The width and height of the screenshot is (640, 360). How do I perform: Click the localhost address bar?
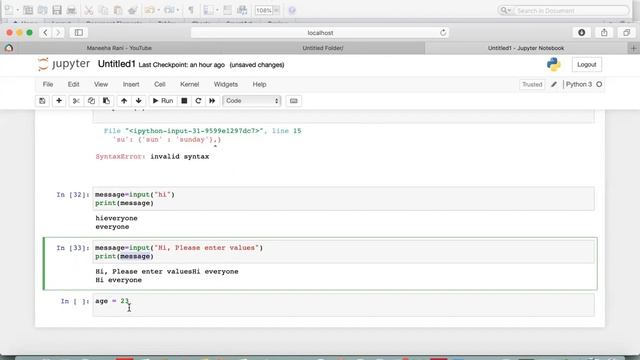tap(320, 33)
